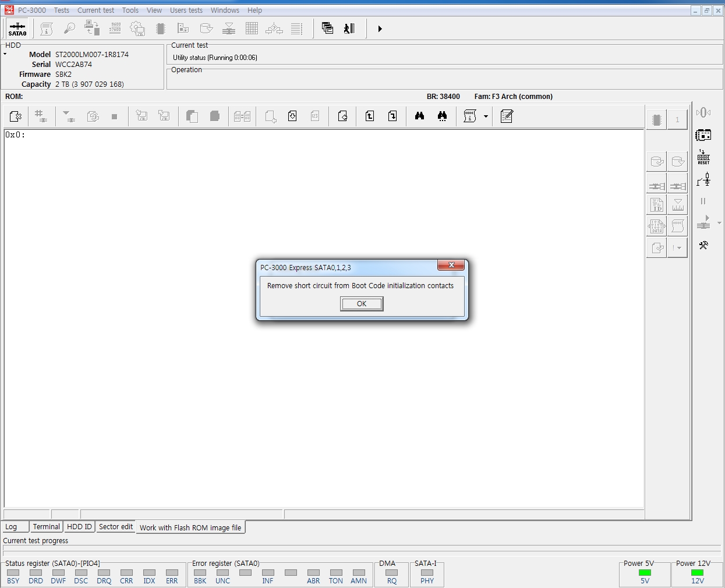This screenshot has width=725, height=588.
Task: Open dropdown arrow next to info scroll icon
Action: (x=486, y=116)
